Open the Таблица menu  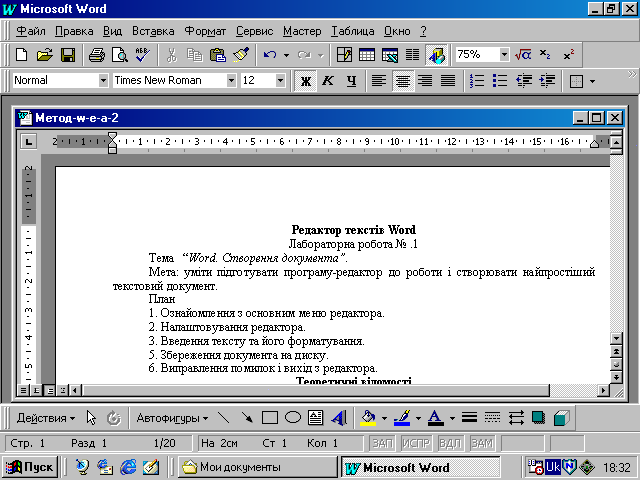[353, 31]
